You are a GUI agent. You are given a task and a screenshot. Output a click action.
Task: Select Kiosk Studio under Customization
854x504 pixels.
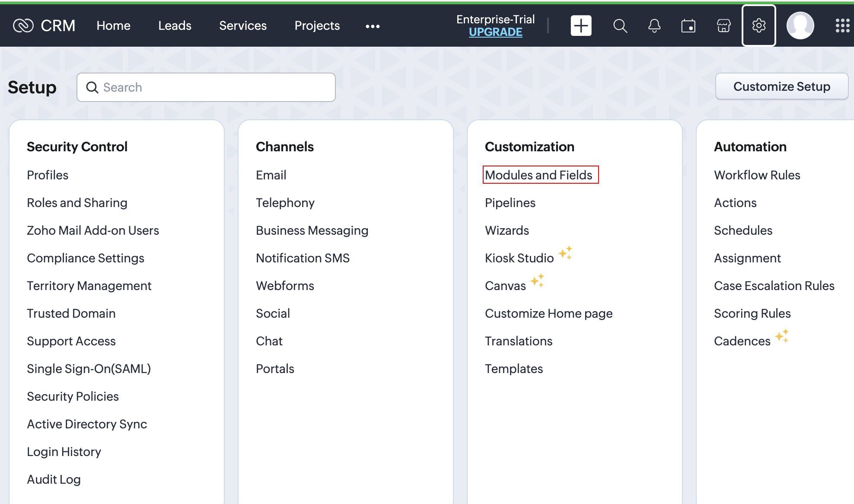coord(519,258)
